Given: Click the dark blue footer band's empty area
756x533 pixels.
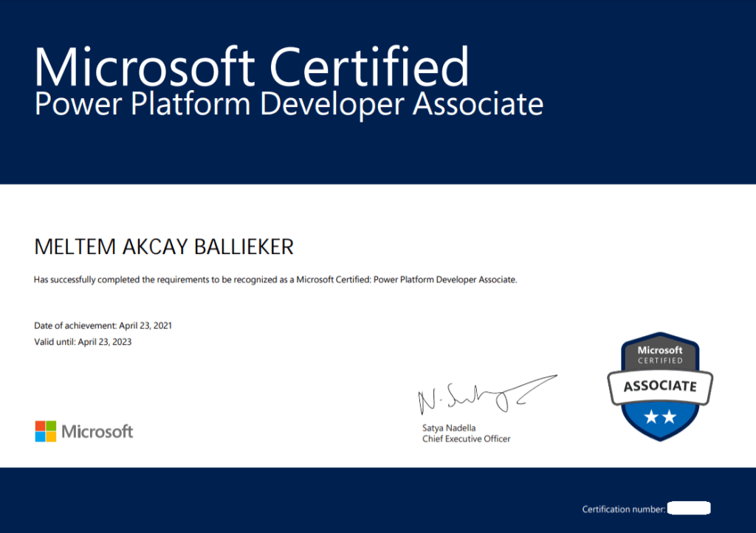Looking at the screenshot, I should pyautogui.click(x=295, y=501).
